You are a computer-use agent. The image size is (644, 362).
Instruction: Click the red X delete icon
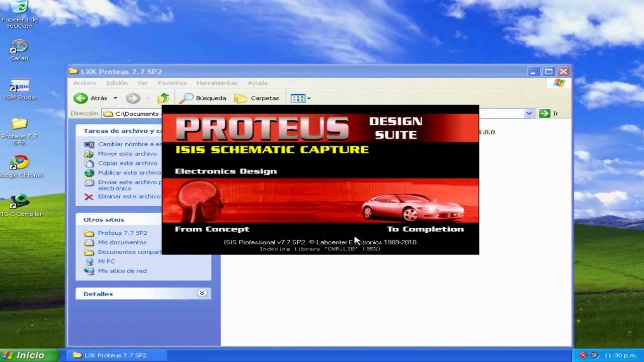[x=89, y=197]
